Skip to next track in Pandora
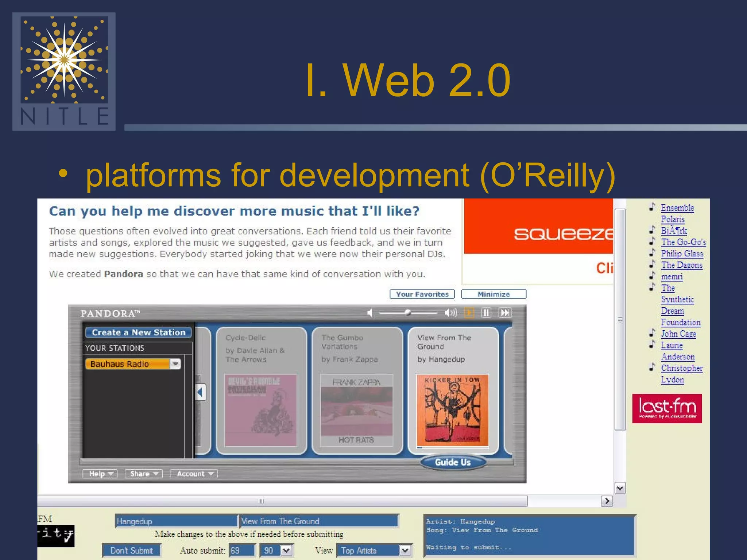The width and height of the screenshot is (747, 560). 505,313
